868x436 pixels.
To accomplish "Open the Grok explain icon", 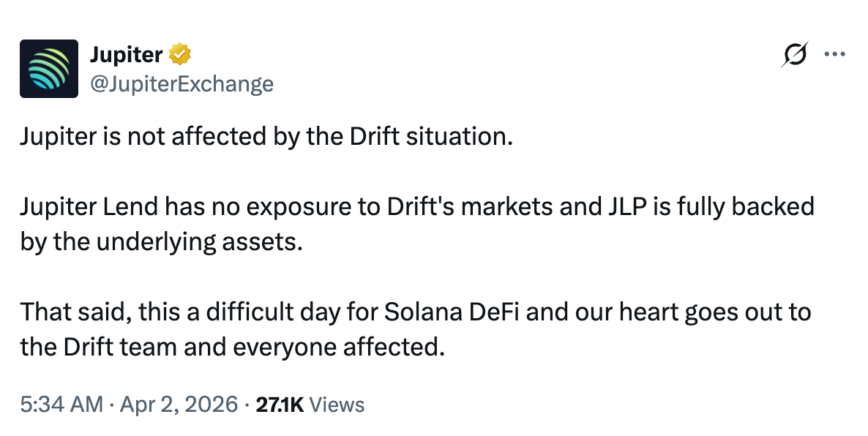I will click(x=795, y=55).
